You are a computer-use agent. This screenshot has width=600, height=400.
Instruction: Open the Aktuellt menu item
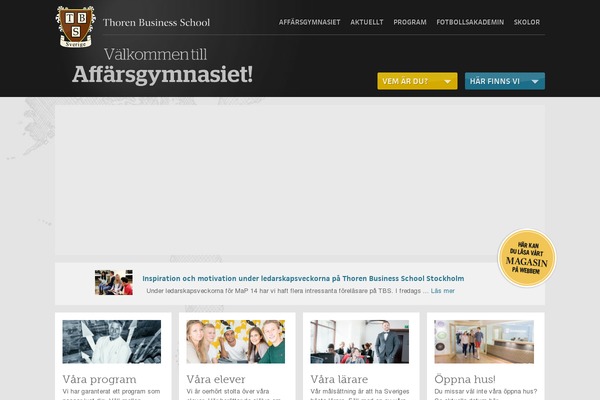(367, 22)
